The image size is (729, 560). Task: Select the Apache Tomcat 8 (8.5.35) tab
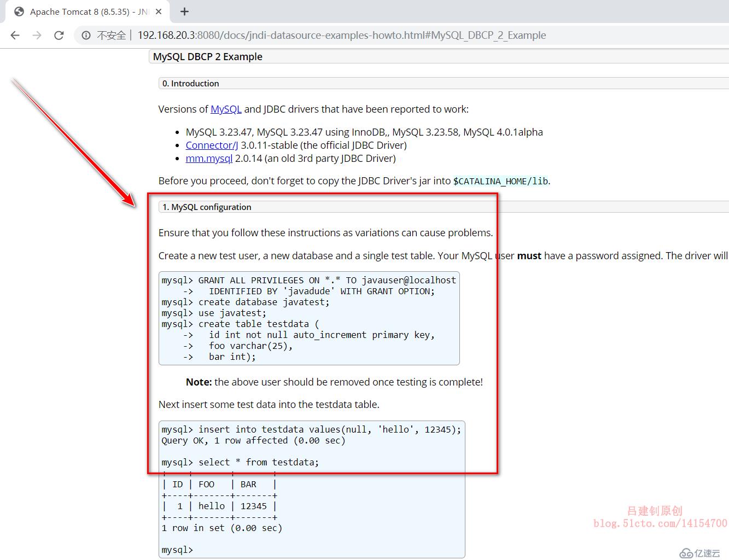(x=88, y=11)
